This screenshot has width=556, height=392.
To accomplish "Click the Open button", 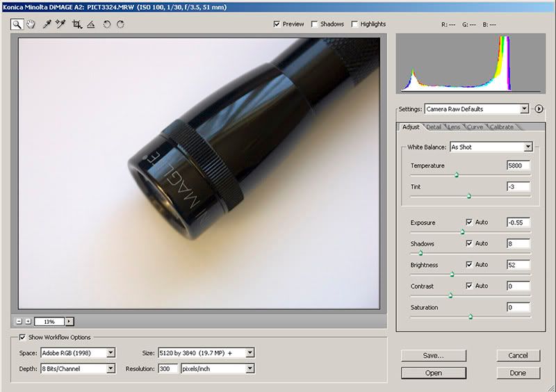I will tap(433, 373).
